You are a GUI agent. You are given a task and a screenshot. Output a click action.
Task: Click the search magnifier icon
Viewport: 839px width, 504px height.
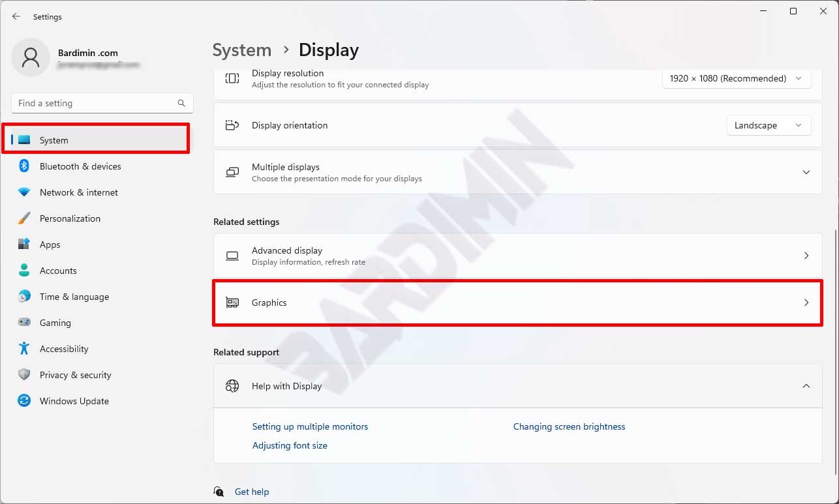181,103
